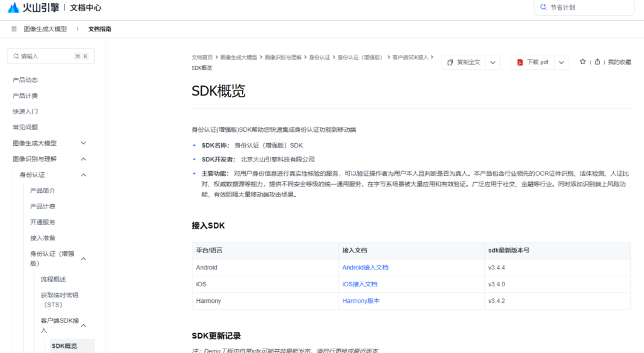Focus the sidebar 请输入 search field
The height and width of the screenshot is (353, 644).
pyautogui.click(x=51, y=56)
